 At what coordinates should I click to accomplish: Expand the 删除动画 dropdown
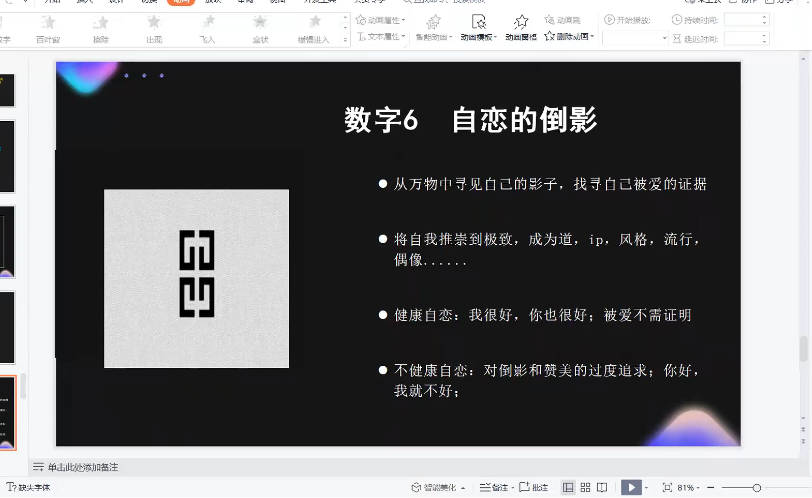pos(570,36)
